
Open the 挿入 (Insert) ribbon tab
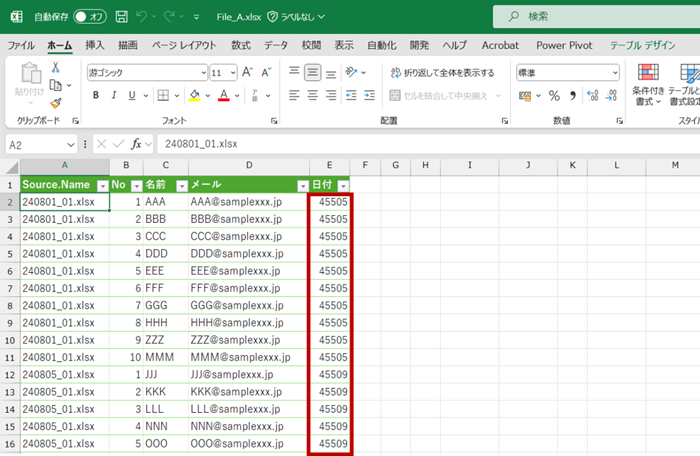(x=95, y=45)
